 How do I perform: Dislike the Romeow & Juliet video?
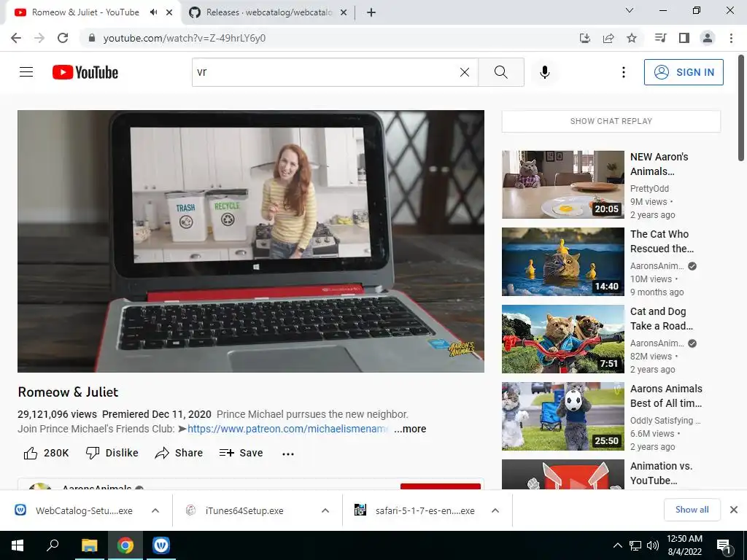(x=112, y=453)
